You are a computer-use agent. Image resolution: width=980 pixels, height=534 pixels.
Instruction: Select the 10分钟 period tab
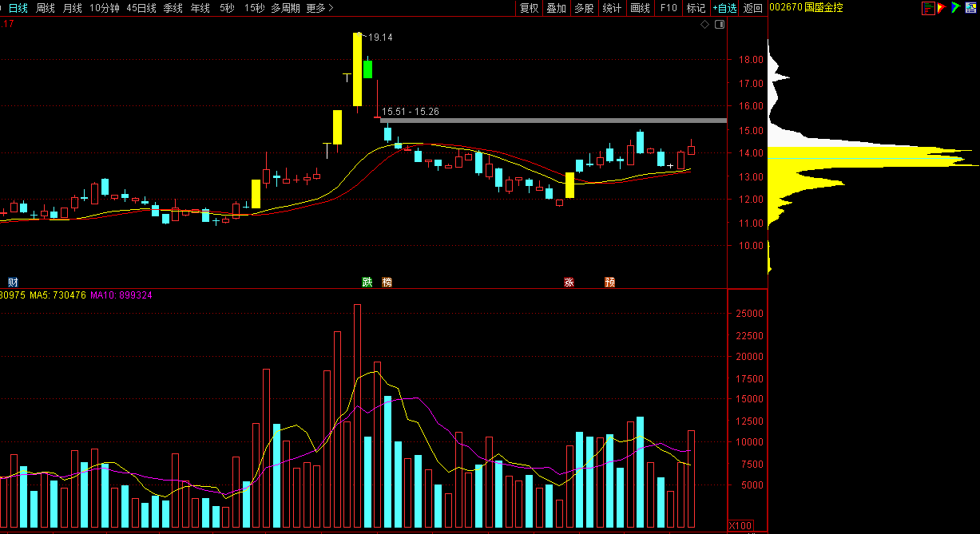pyautogui.click(x=105, y=8)
